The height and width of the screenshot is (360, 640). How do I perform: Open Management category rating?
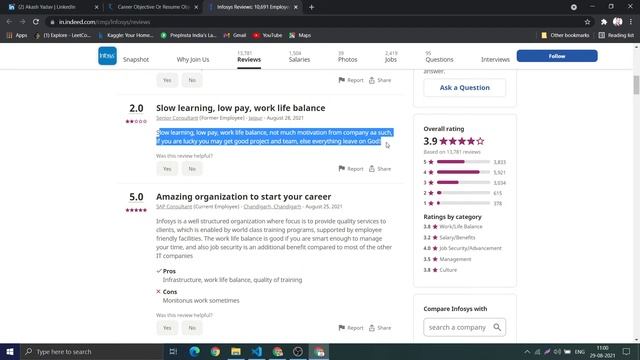coord(447,259)
